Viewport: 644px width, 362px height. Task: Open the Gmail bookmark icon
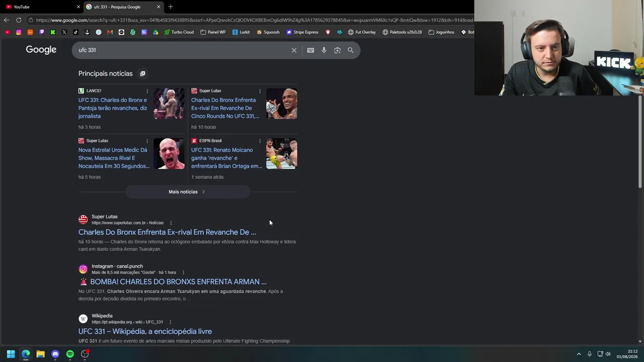[x=110, y=32]
